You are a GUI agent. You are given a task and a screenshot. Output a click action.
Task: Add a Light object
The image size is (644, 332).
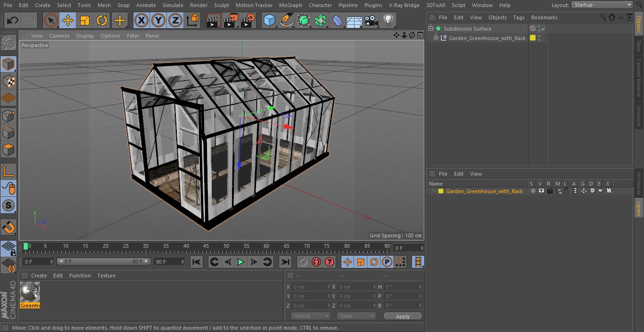click(x=388, y=20)
